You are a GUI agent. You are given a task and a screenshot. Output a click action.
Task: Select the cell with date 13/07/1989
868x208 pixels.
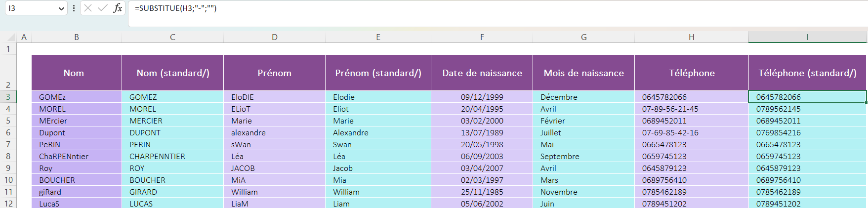482,132
